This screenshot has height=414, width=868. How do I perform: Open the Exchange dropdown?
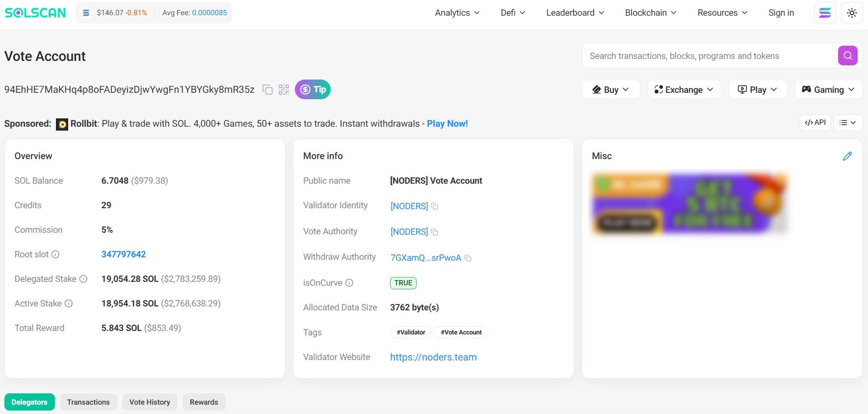click(x=684, y=89)
